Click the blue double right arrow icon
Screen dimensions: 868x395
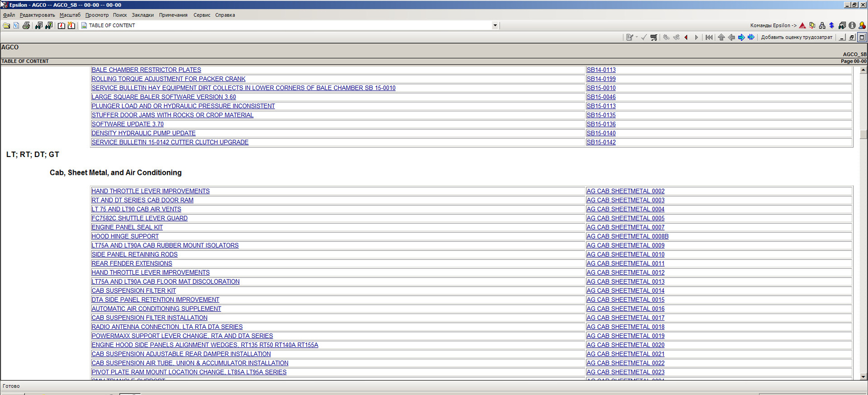tap(751, 37)
